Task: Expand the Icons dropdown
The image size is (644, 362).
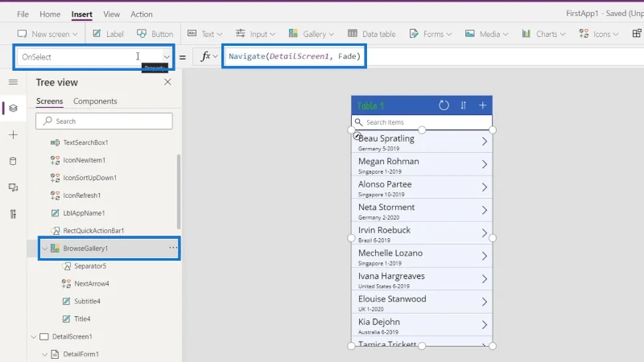Action: pyautogui.click(x=598, y=34)
